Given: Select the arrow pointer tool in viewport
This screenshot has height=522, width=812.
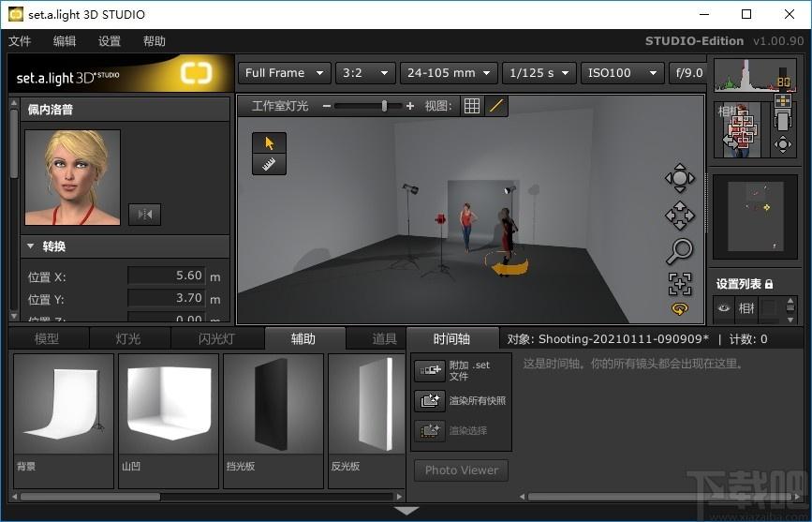Looking at the screenshot, I should (269, 143).
